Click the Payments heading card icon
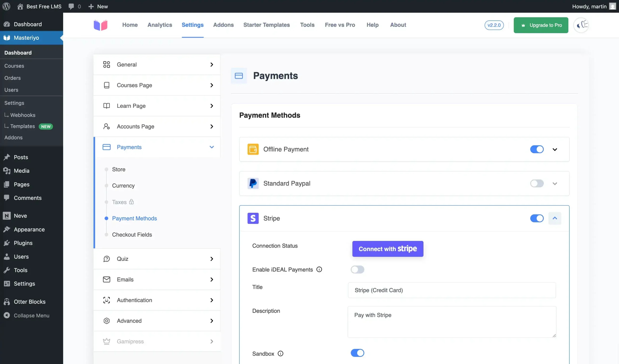This screenshot has height=364, width=619. click(239, 76)
